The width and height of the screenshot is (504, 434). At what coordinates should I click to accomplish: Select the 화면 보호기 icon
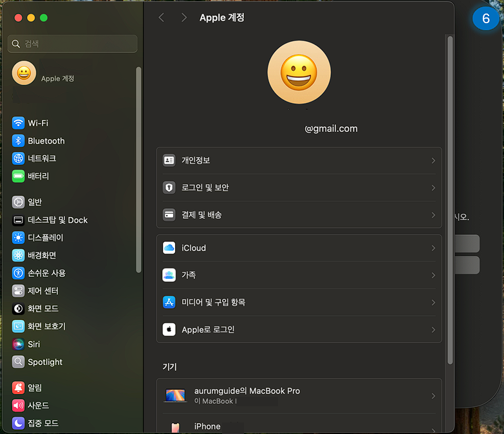point(18,326)
